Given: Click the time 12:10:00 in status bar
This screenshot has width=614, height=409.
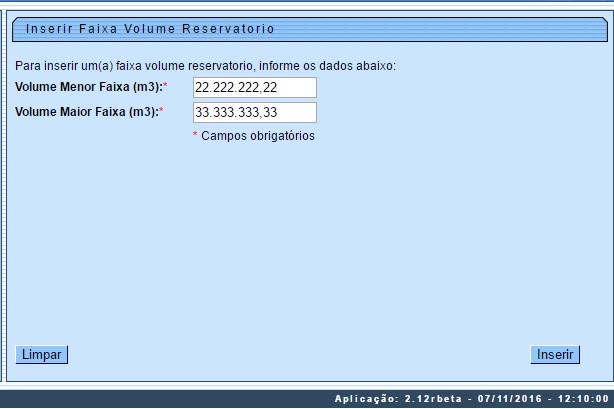Looking at the screenshot, I should [580, 399].
